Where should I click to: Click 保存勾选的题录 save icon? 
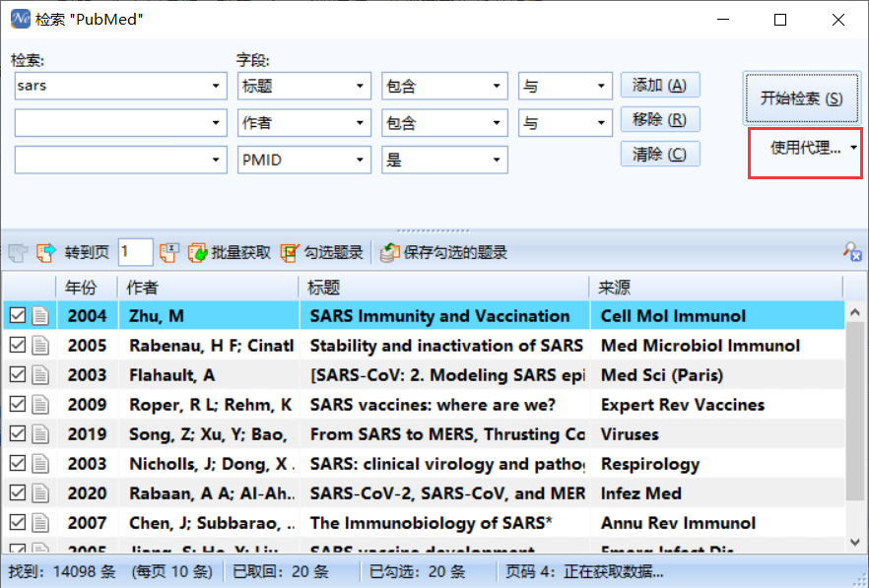(x=389, y=253)
